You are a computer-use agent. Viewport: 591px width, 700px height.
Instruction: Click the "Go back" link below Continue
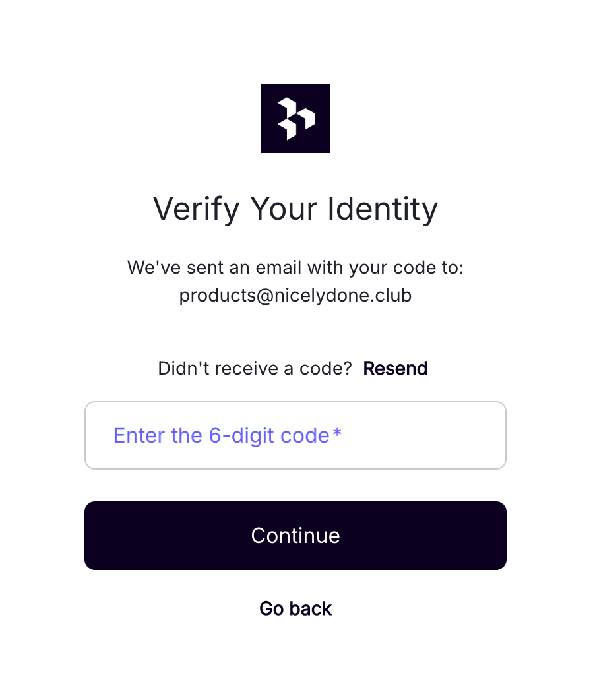click(x=295, y=608)
